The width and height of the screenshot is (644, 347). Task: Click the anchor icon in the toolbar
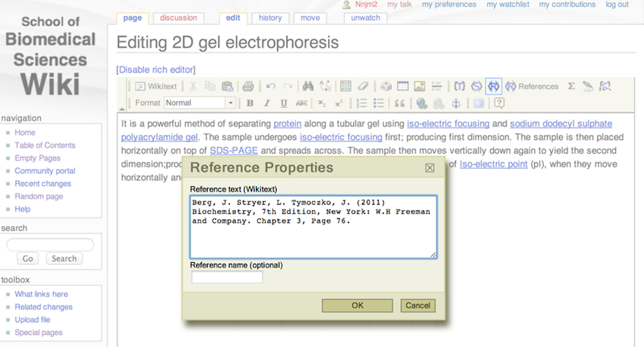click(x=456, y=103)
